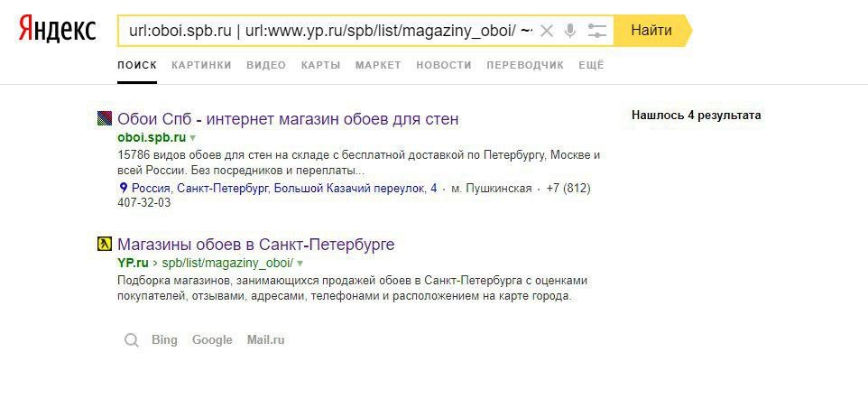This screenshot has height=417, width=868.
Task: Select the active Поиск tab
Action: 137,65
